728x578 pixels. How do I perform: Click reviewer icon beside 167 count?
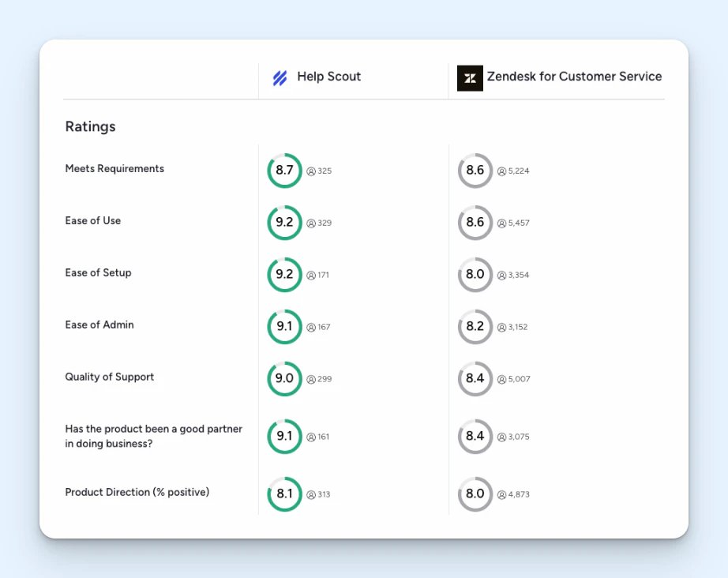[311, 328]
